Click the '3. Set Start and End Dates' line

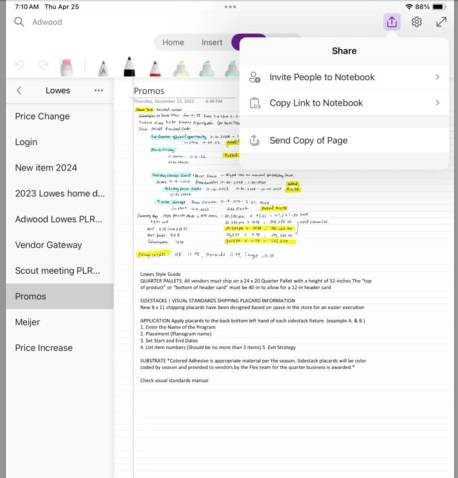click(169, 341)
